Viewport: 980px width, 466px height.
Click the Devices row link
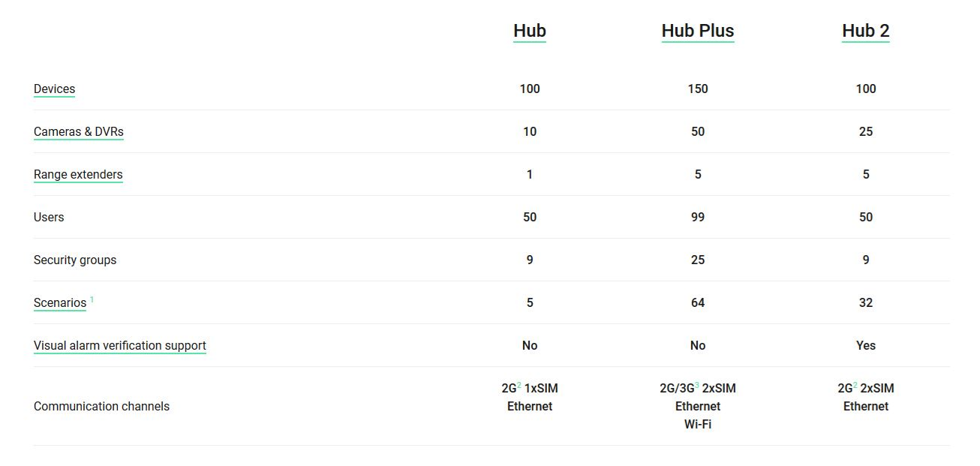coord(54,89)
